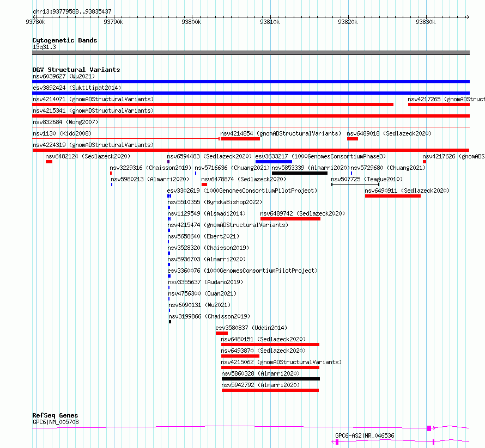
Task: Click nsv5716636 (Chuang2021) label
Action: pyautogui.click(x=232, y=168)
